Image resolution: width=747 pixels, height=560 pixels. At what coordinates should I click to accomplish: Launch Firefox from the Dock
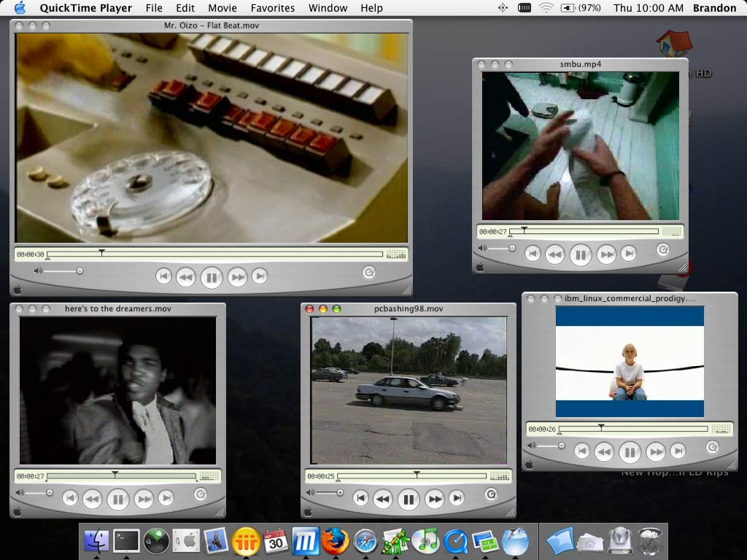tap(335, 540)
